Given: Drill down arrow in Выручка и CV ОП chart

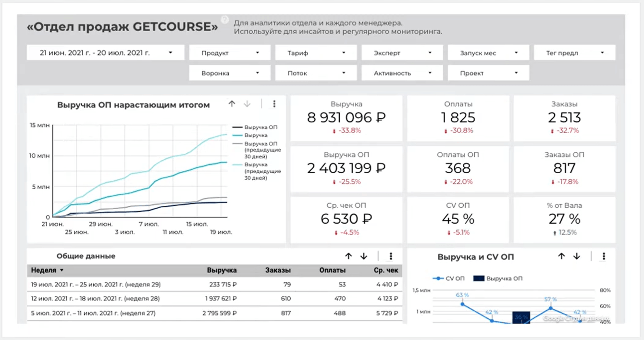Looking at the screenshot, I should pyautogui.click(x=577, y=256).
